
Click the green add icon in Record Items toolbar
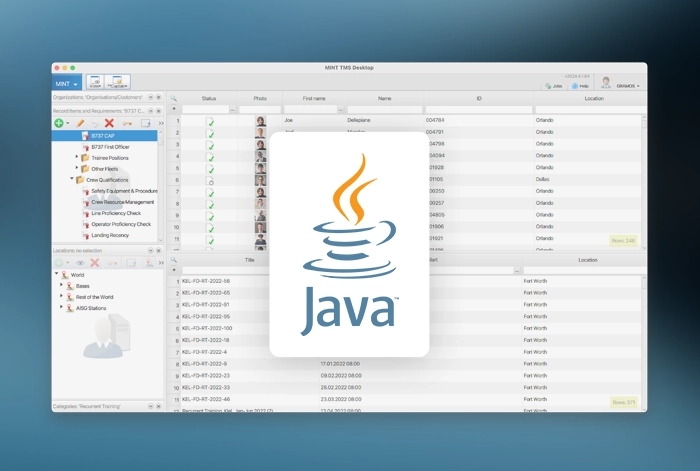coord(58,123)
